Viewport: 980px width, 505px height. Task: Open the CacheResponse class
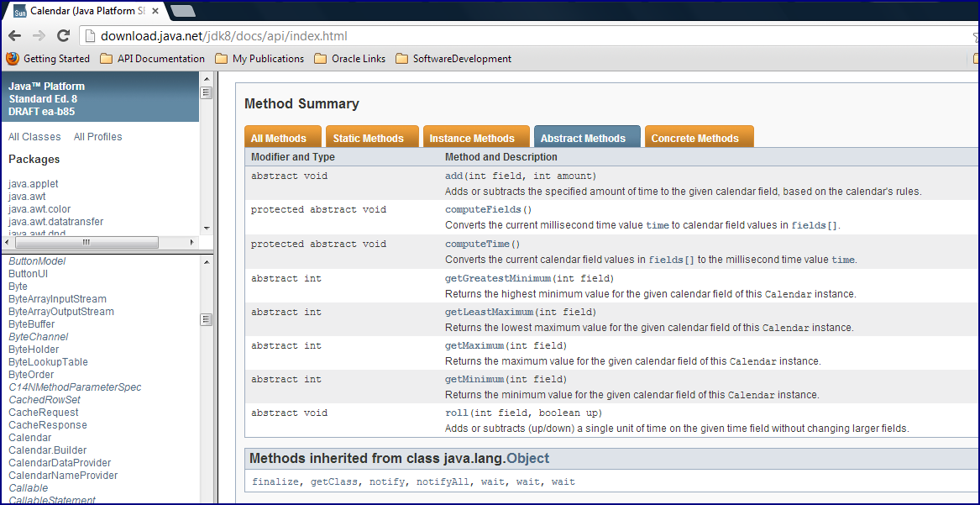coord(48,425)
